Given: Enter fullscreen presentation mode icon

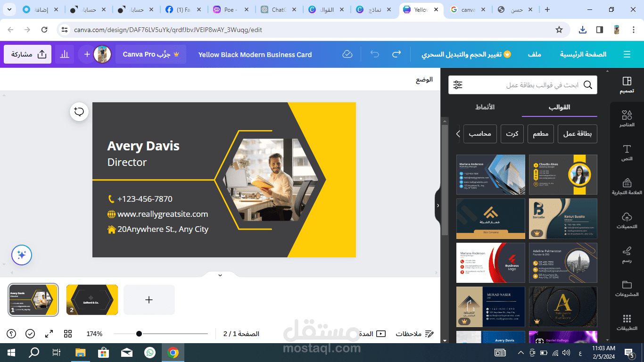Looking at the screenshot, I should click(49, 334).
